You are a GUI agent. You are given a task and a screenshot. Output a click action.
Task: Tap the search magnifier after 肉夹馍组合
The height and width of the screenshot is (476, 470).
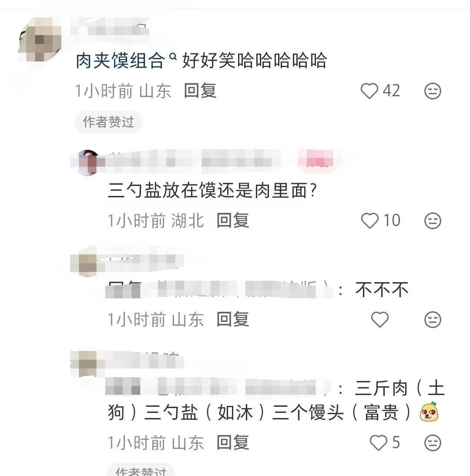tap(172, 57)
